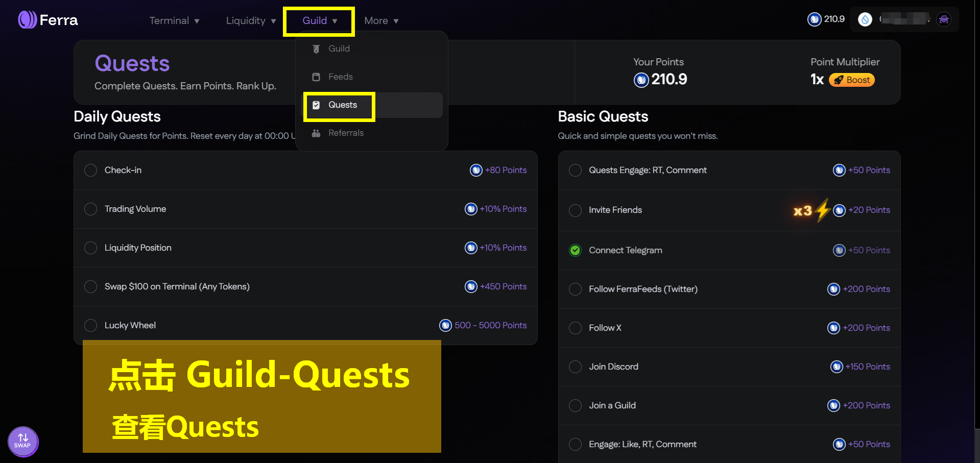Toggle the Quests Engage: RT, Comment circle
The image size is (980, 463).
click(x=575, y=170)
